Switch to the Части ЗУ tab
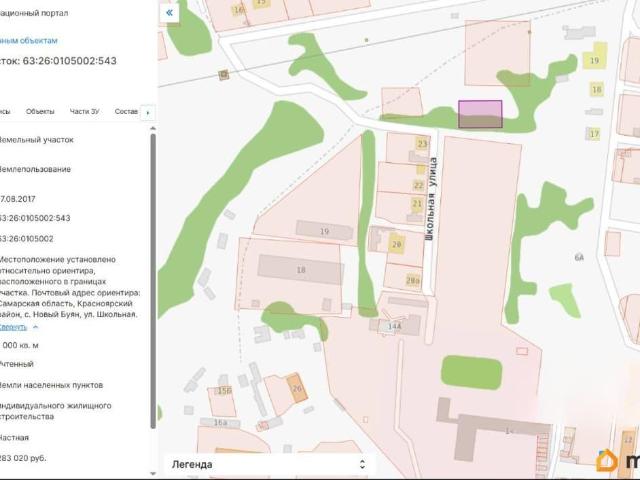640x480 pixels. click(84, 111)
